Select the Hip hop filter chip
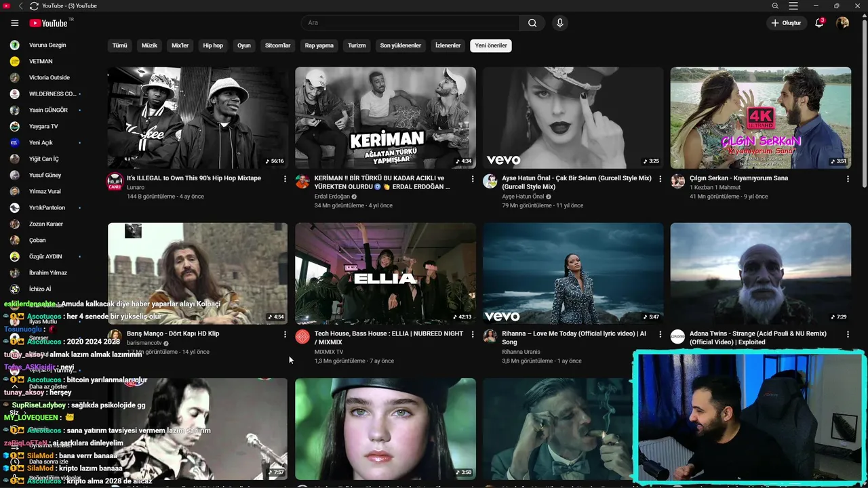 point(213,45)
